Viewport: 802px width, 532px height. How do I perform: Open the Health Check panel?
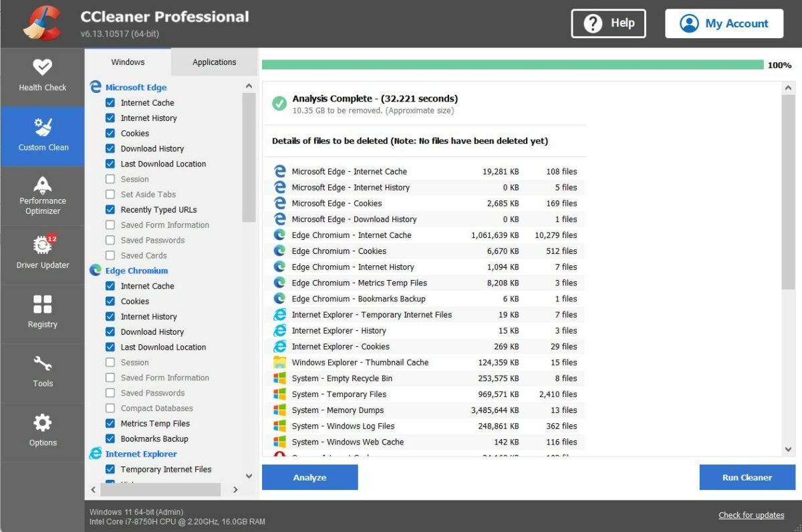click(42, 76)
